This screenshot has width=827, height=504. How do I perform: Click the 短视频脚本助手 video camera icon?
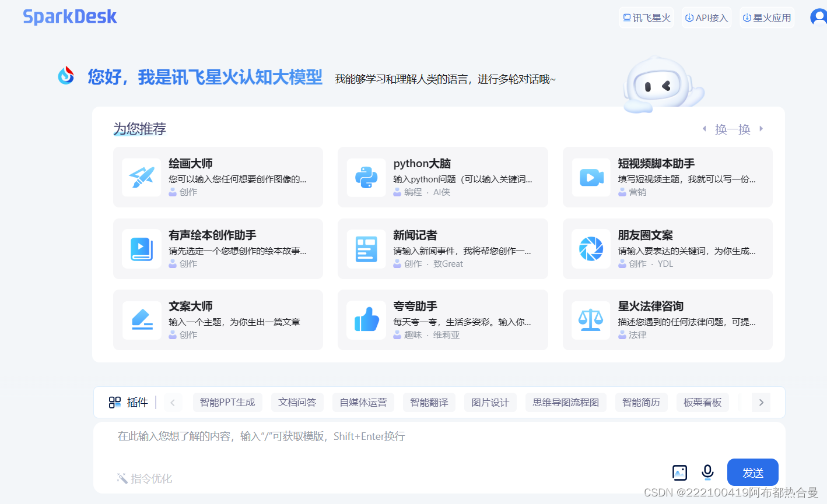(x=591, y=177)
